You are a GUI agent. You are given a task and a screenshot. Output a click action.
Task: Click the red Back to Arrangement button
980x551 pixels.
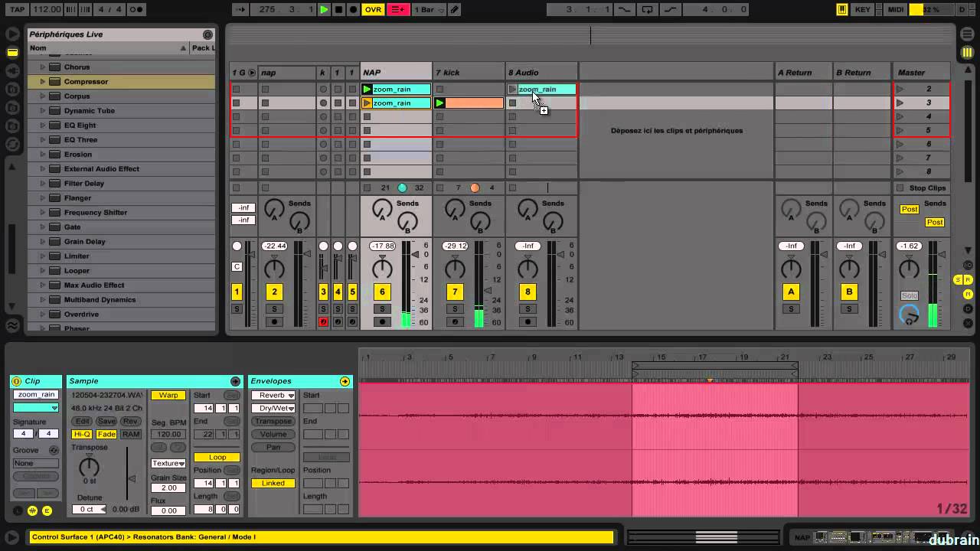(398, 9)
